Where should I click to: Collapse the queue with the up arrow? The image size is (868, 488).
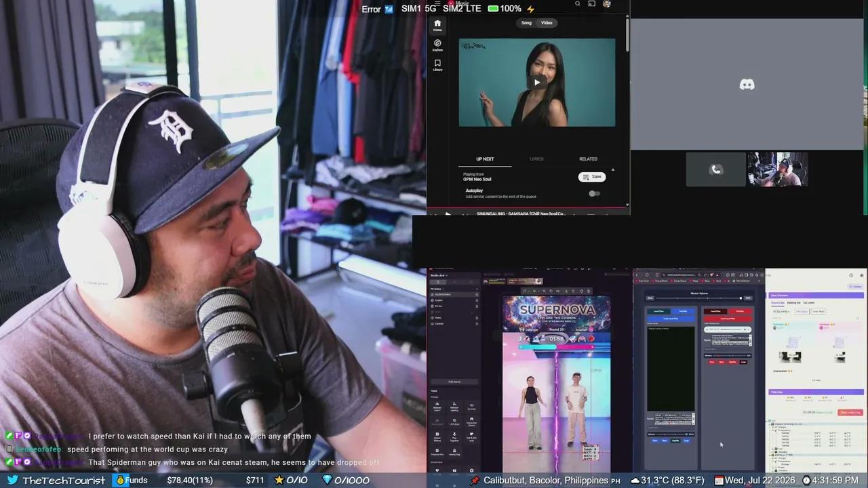tap(613, 169)
